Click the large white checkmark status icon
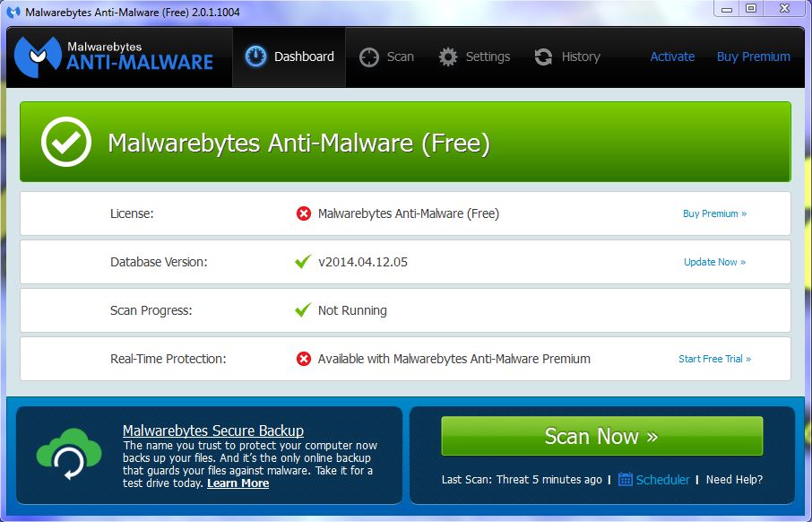The height and width of the screenshot is (522, 812). point(66,142)
